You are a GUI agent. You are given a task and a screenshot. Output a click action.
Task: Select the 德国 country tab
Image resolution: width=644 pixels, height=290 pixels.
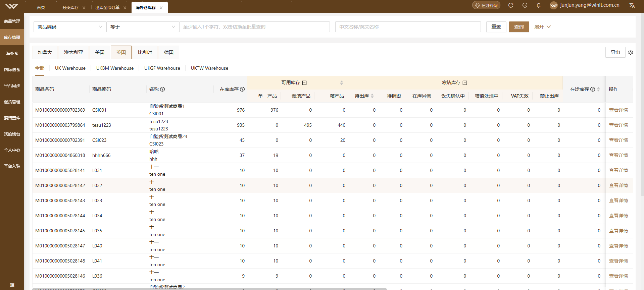click(x=169, y=52)
